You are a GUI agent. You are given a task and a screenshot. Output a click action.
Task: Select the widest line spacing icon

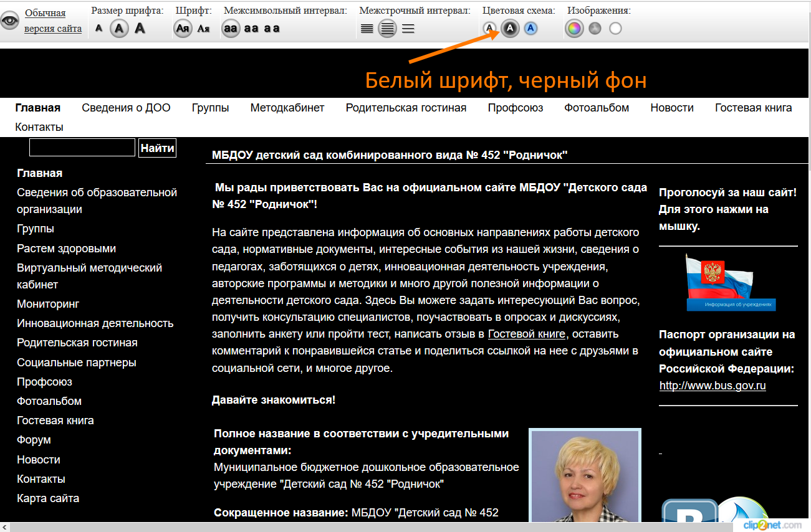coord(408,28)
